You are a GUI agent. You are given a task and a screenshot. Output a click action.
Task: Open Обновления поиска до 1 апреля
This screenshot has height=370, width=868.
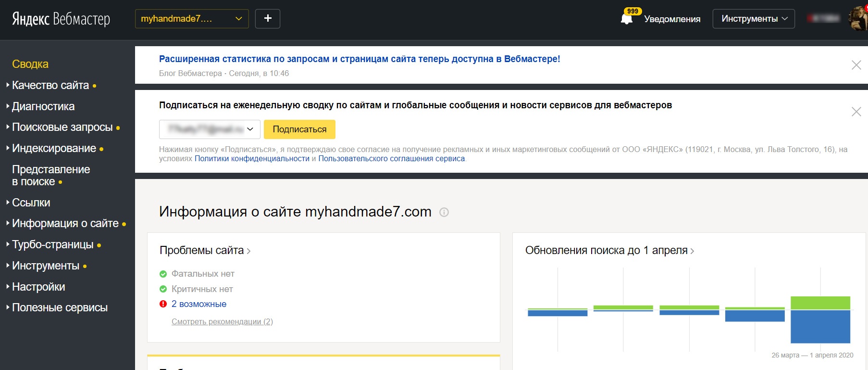click(x=609, y=250)
